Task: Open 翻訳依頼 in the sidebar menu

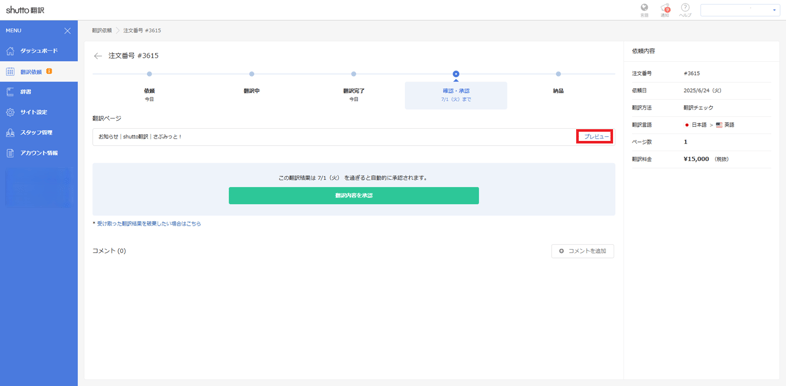Action: click(39, 72)
